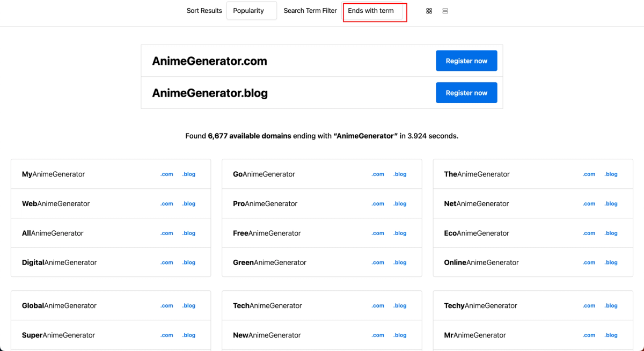Click the WebAnimeGenerator result name

56,204
